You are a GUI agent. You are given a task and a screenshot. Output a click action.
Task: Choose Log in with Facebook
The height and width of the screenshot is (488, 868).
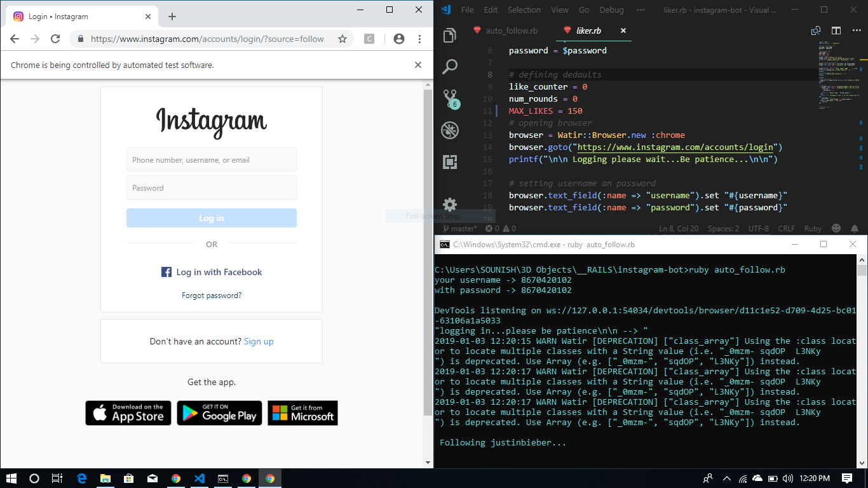pyautogui.click(x=212, y=272)
